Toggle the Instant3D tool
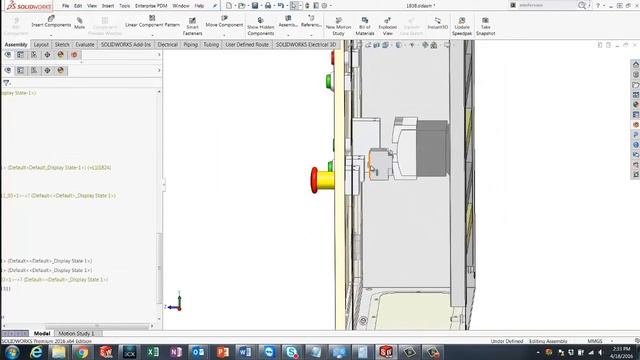This screenshot has height=360, width=640. click(x=438, y=23)
